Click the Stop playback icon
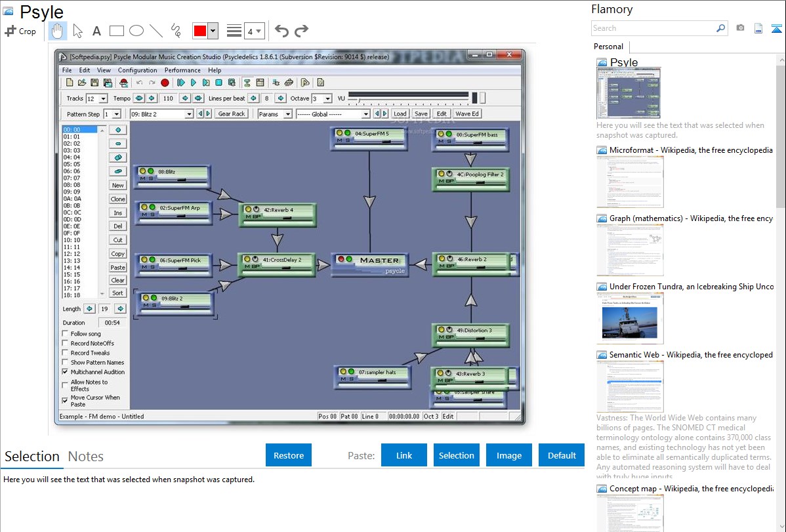The height and width of the screenshot is (532, 786). [x=218, y=83]
